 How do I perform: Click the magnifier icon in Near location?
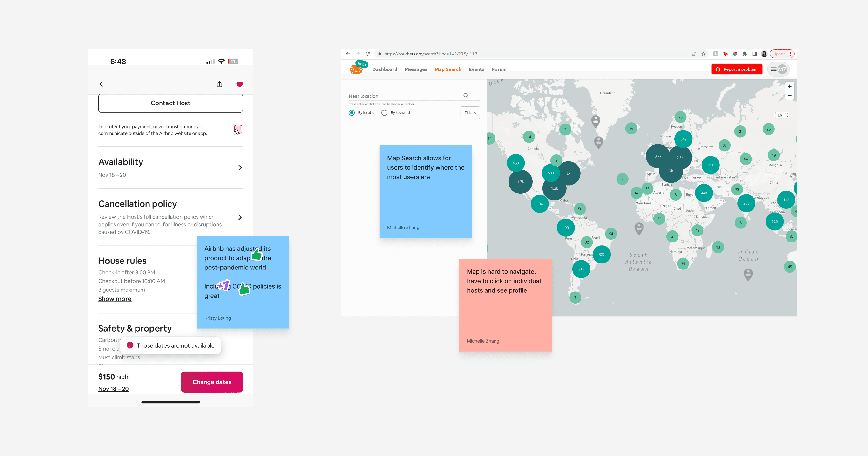466,96
